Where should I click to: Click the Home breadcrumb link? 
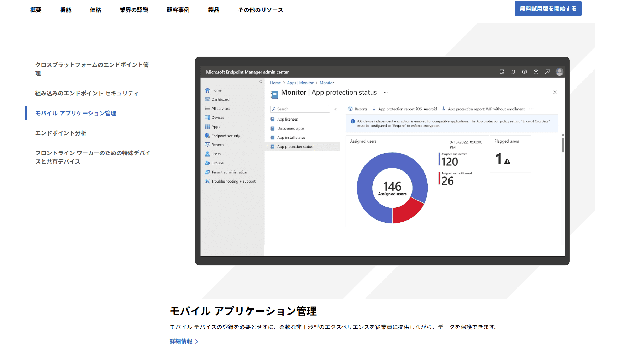pyautogui.click(x=275, y=83)
